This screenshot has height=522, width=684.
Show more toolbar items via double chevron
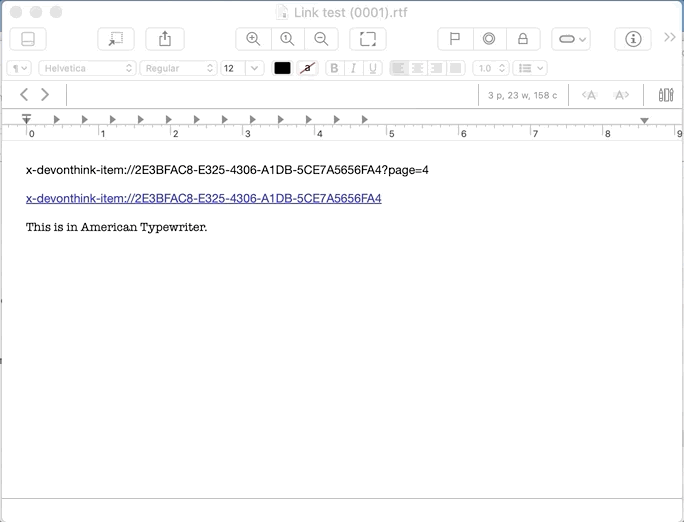[x=670, y=38]
